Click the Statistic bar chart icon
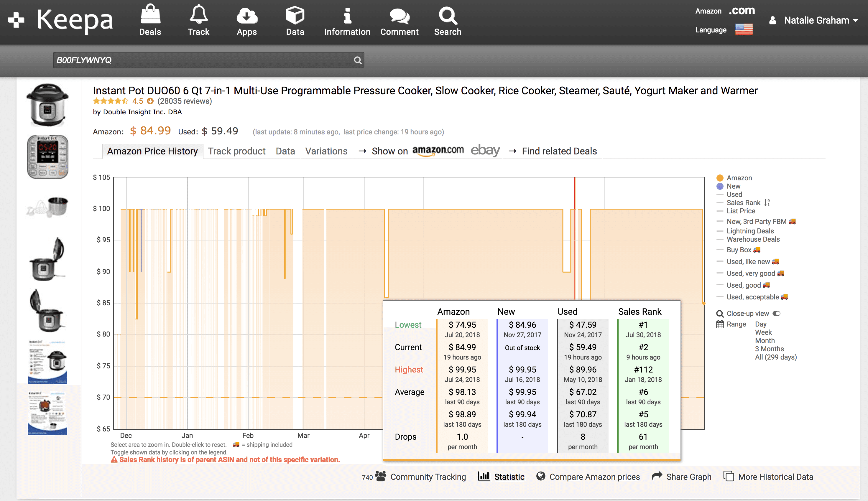The image size is (868, 501). (x=484, y=476)
